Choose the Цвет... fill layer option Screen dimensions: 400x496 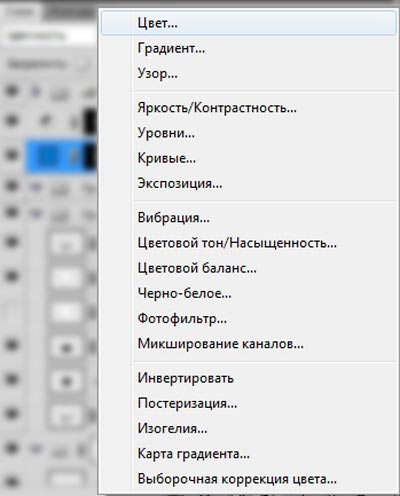(x=249, y=23)
